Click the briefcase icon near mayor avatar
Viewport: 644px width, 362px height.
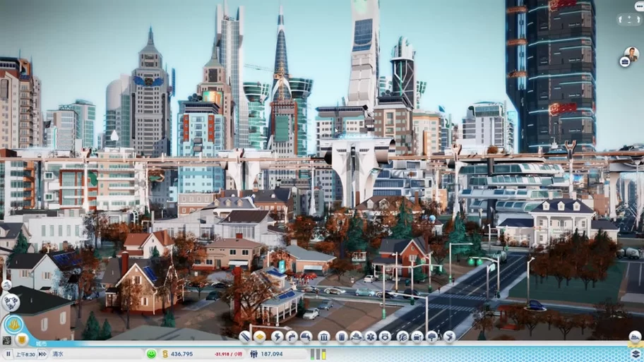625,62
